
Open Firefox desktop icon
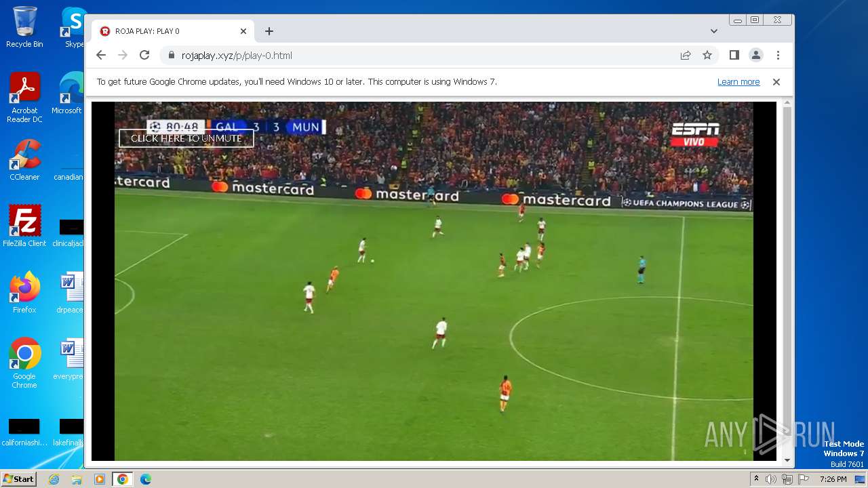pyautogui.click(x=24, y=293)
